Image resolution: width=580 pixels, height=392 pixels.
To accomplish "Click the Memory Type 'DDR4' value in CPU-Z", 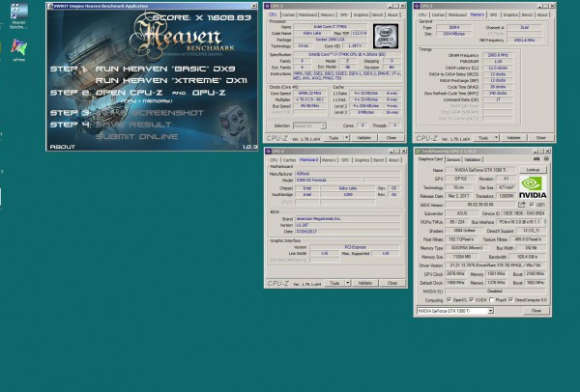I will pyautogui.click(x=454, y=27).
